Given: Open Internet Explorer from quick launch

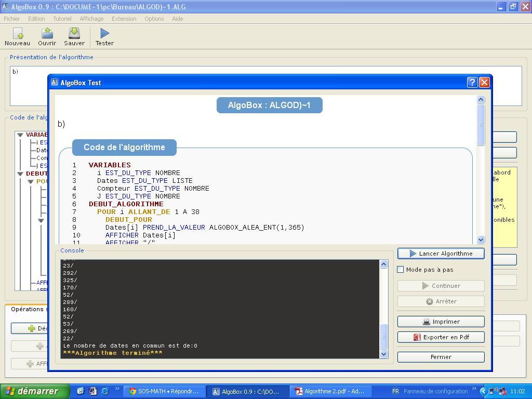Looking at the screenshot, I should [x=104, y=391].
